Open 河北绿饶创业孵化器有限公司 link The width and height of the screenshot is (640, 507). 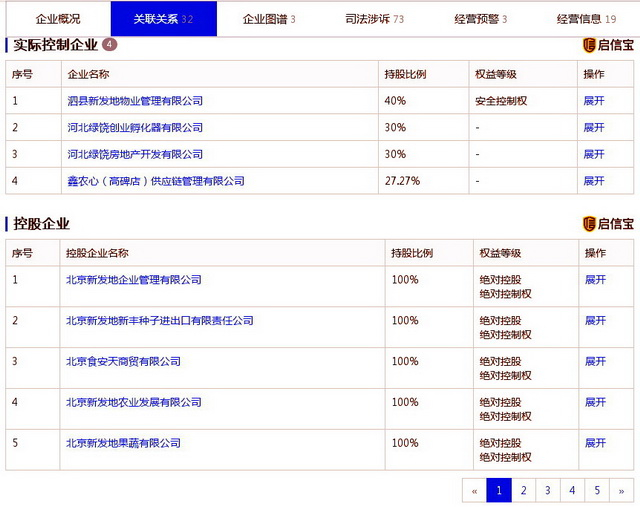135,128
